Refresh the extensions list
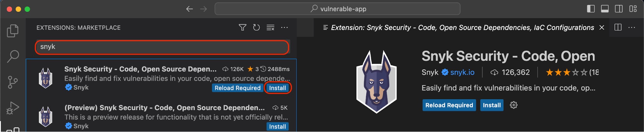This screenshot has width=644, height=132. tap(256, 28)
